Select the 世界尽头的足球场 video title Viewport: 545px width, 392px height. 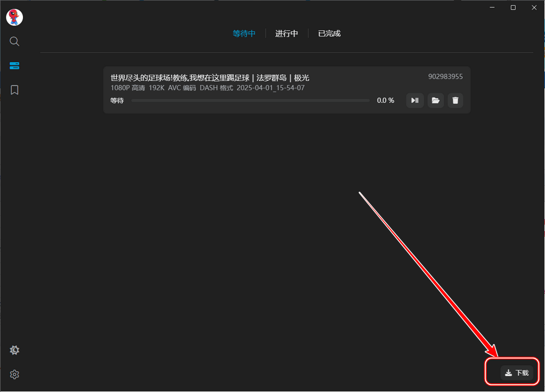tap(210, 77)
